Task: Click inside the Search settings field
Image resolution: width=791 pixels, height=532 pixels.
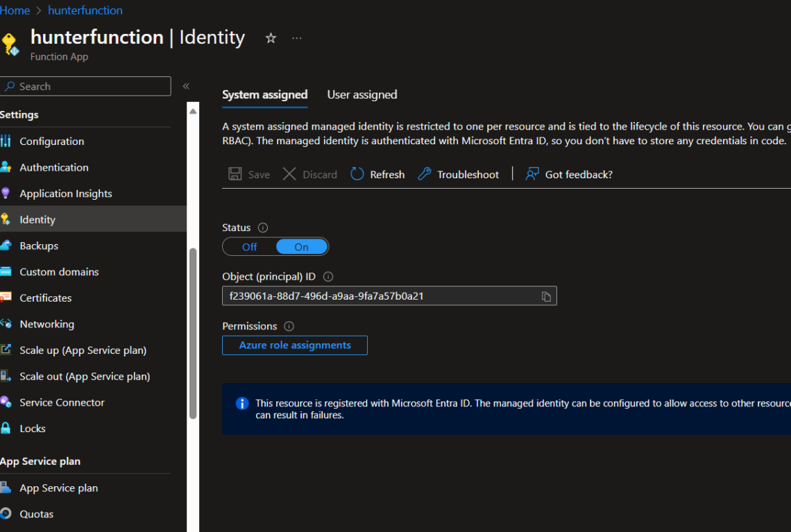Action: 83,86
